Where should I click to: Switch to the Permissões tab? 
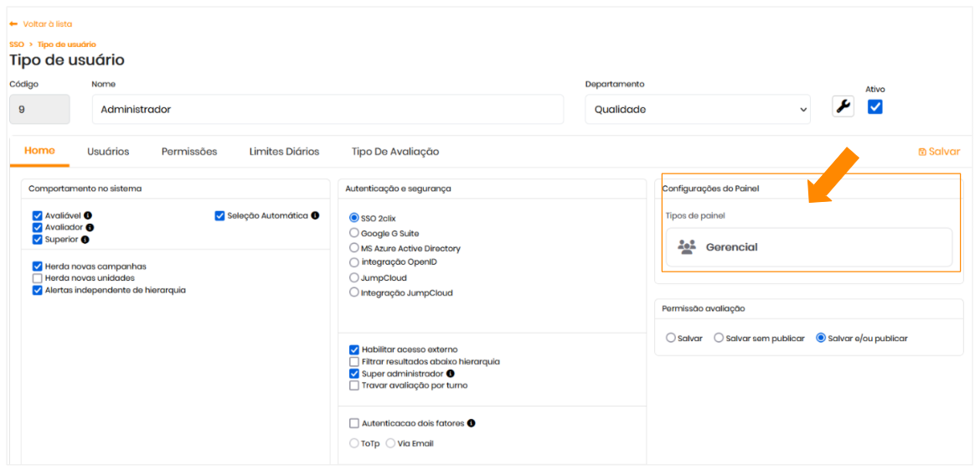189,152
